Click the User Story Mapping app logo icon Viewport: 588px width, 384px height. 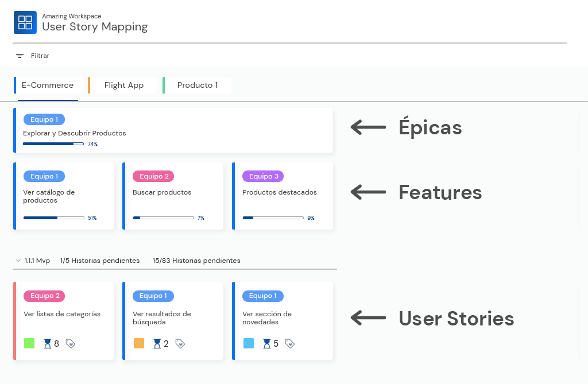tap(25, 22)
